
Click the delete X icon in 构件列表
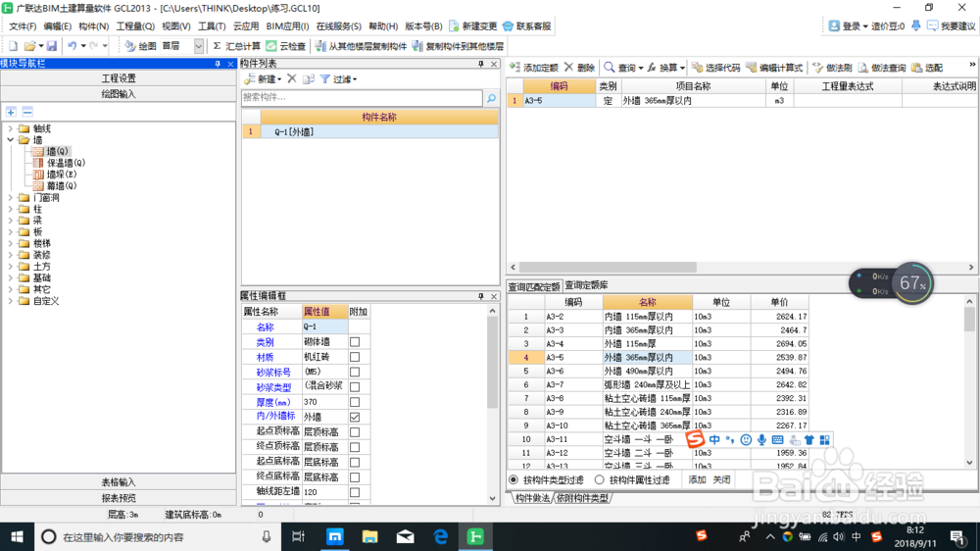pos(292,78)
